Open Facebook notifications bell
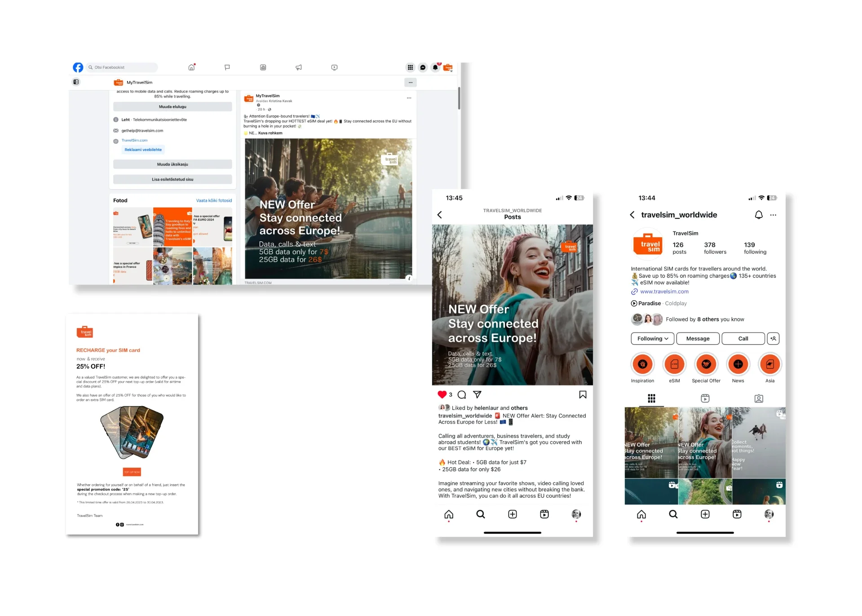The image size is (862, 616). click(435, 67)
